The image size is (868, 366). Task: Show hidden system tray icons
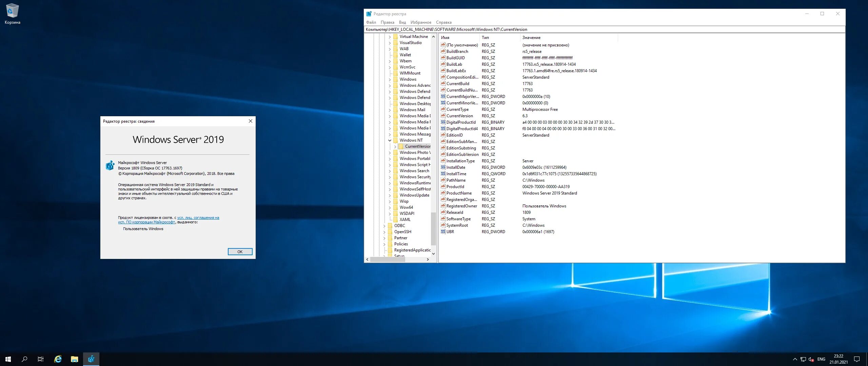click(x=795, y=359)
